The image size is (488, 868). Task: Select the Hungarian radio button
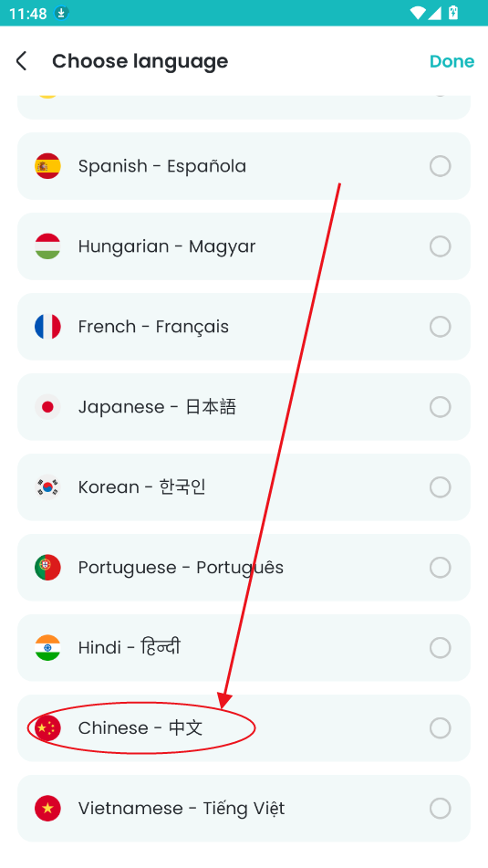(441, 246)
